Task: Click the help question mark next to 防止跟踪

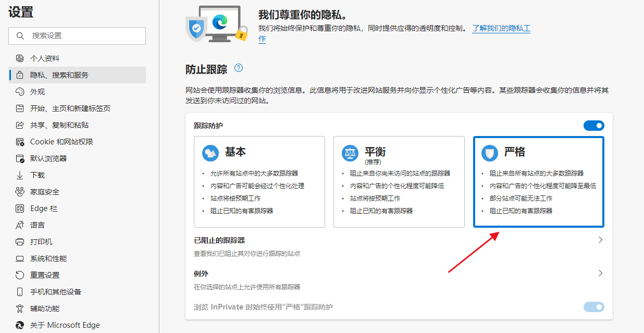Action: pos(239,68)
